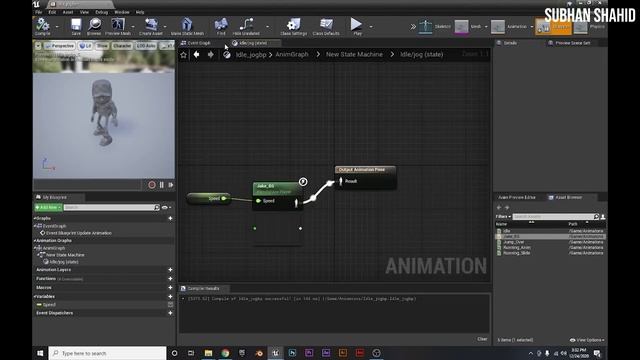Open the Perspective viewport dropdown
The height and width of the screenshot is (360, 640).
coord(60,46)
